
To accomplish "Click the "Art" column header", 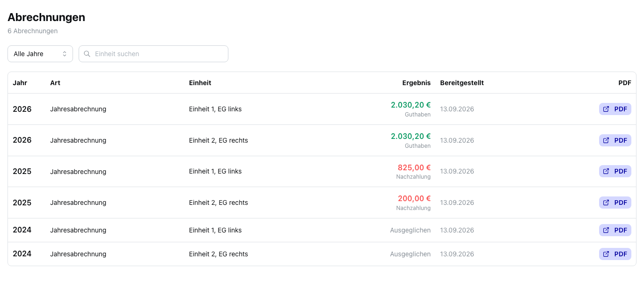I will [55, 83].
